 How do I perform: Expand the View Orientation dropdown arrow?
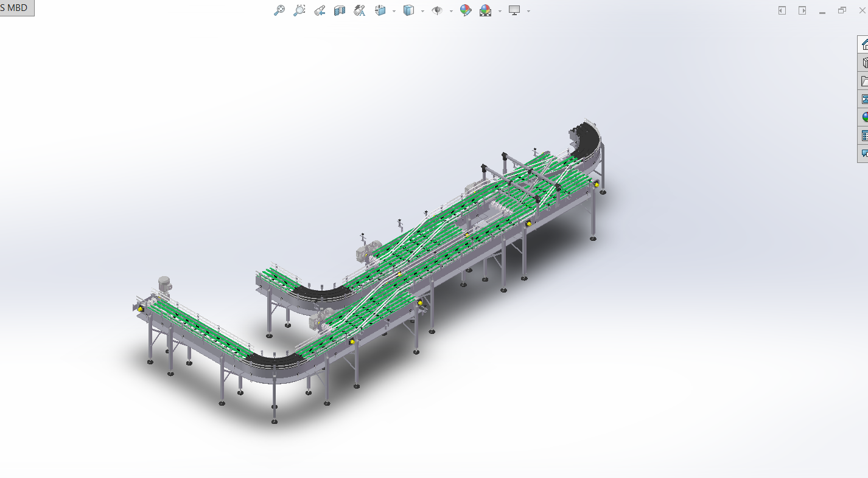[x=394, y=11]
